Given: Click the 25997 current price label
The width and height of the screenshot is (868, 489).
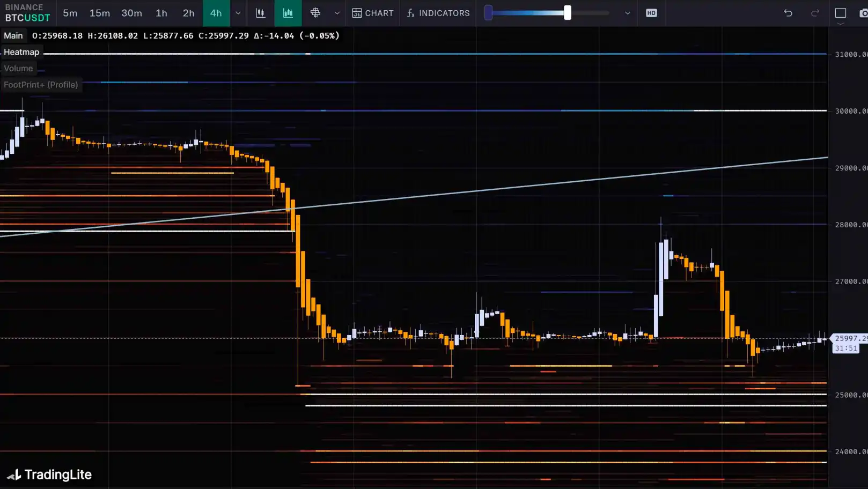Looking at the screenshot, I should coord(850,338).
